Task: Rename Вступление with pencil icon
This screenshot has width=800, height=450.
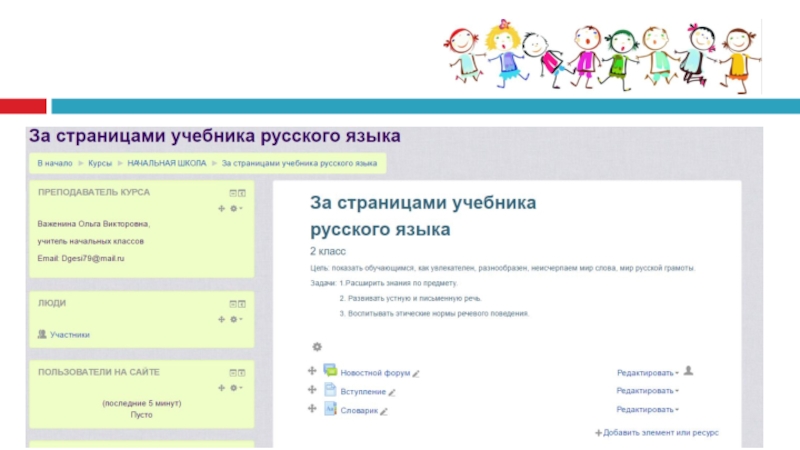Action: tap(392, 392)
